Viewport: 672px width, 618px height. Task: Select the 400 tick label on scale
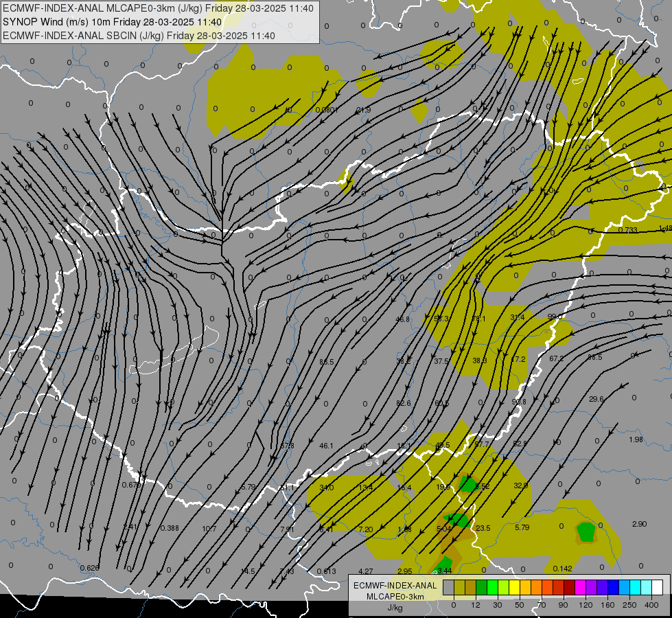pyautogui.click(x=651, y=605)
